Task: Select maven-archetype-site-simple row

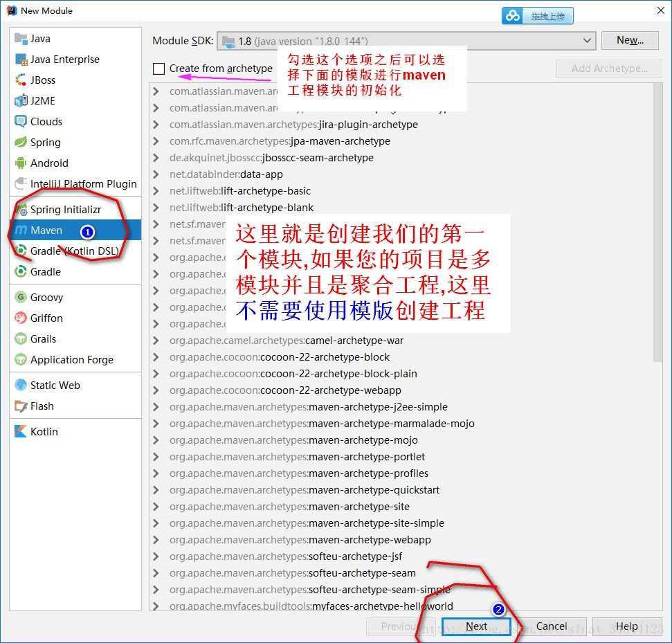Action: [x=401, y=523]
